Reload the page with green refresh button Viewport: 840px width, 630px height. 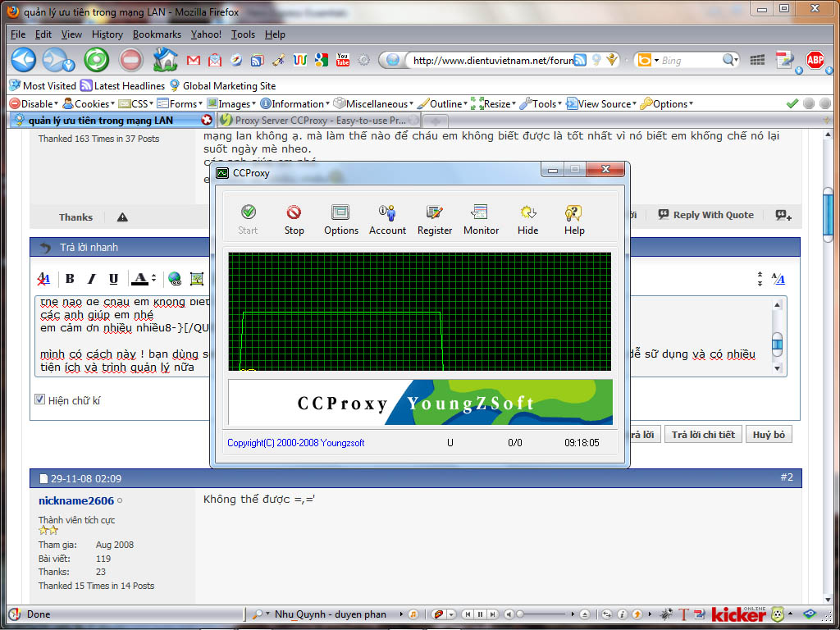tap(97, 59)
